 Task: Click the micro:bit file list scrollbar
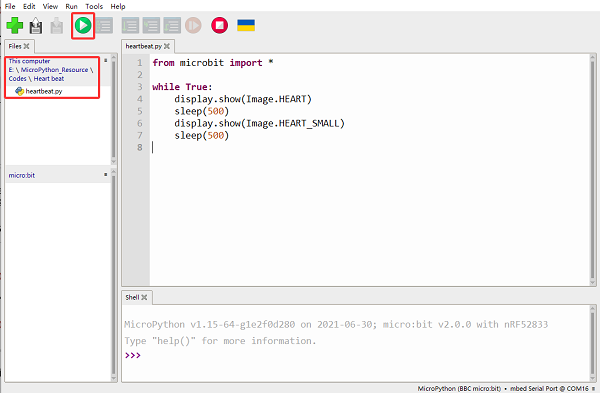[114, 275]
